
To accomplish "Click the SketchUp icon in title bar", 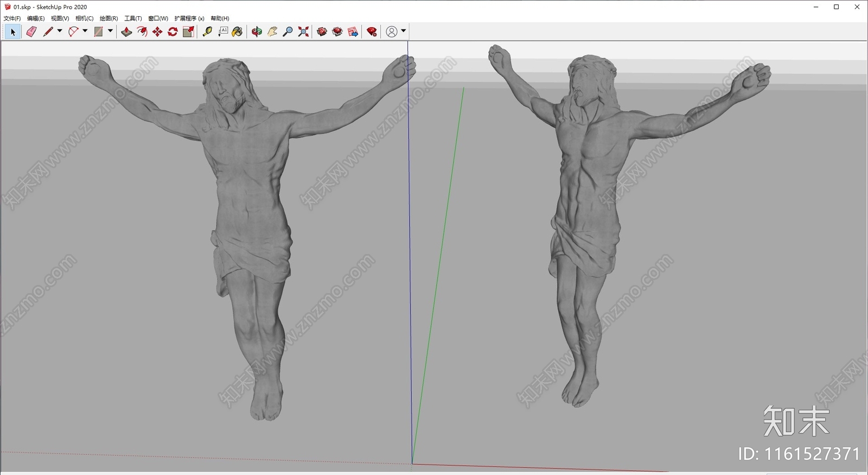I will (8, 7).
